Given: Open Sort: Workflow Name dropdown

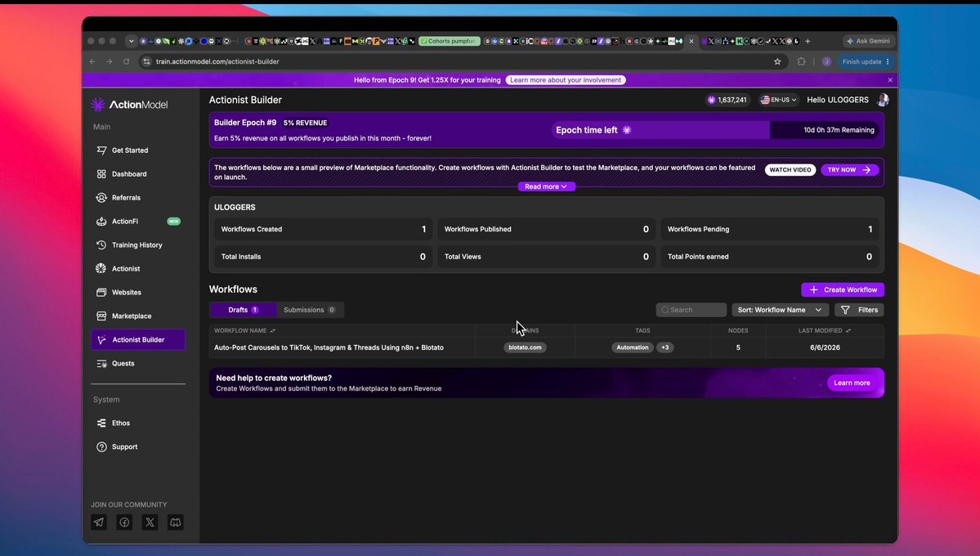Looking at the screenshot, I should (780, 310).
